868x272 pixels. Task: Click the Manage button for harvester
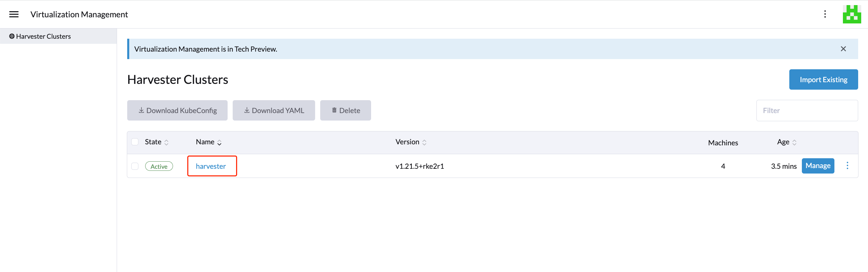point(818,166)
